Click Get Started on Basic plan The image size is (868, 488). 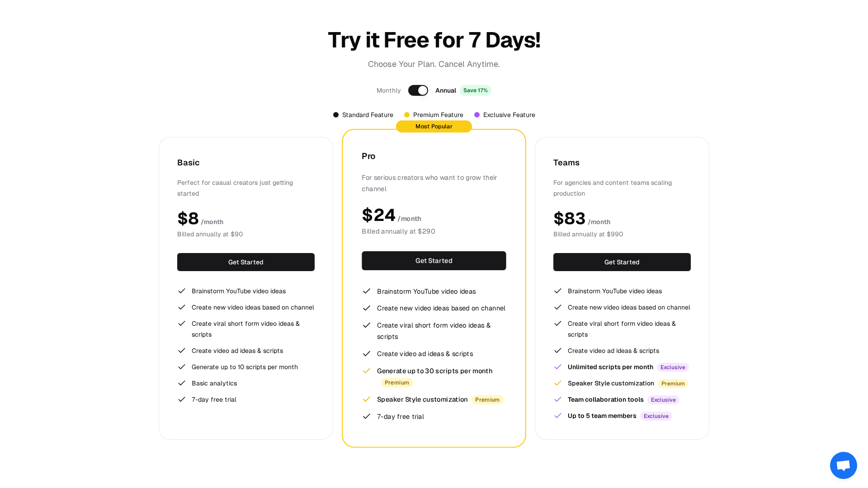click(x=245, y=262)
